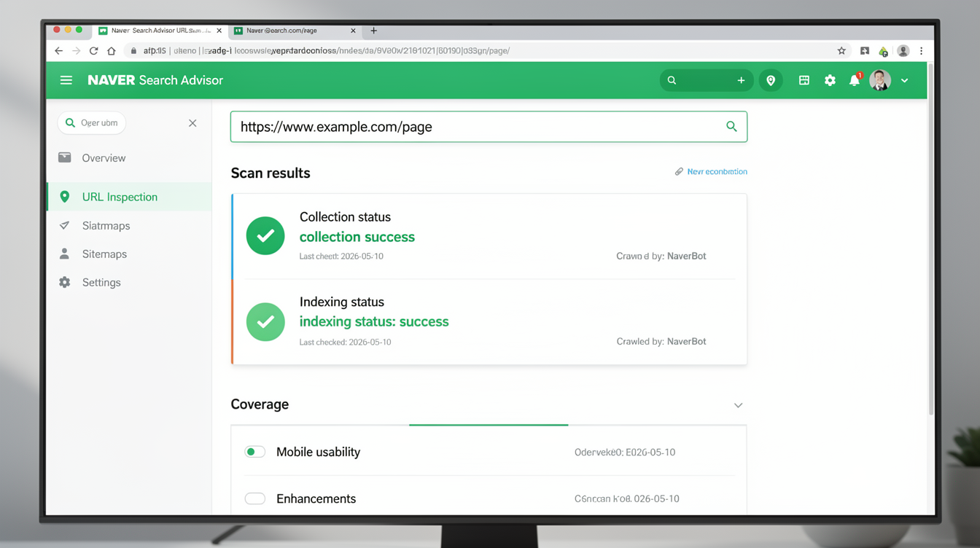Click the URL Inspection pin icon in the sidebar
Screen dimensions: 980x548
pyautogui.click(x=65, y=197)
